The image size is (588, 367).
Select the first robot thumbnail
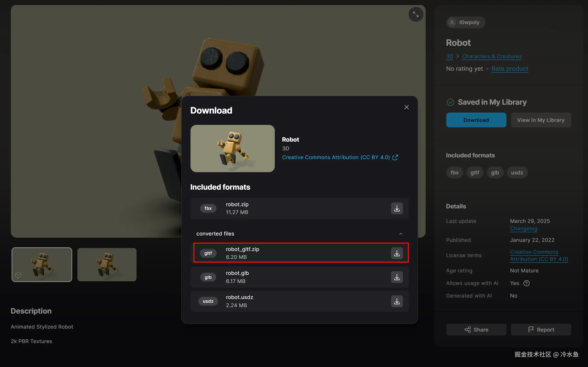click(x=42, y=265)
